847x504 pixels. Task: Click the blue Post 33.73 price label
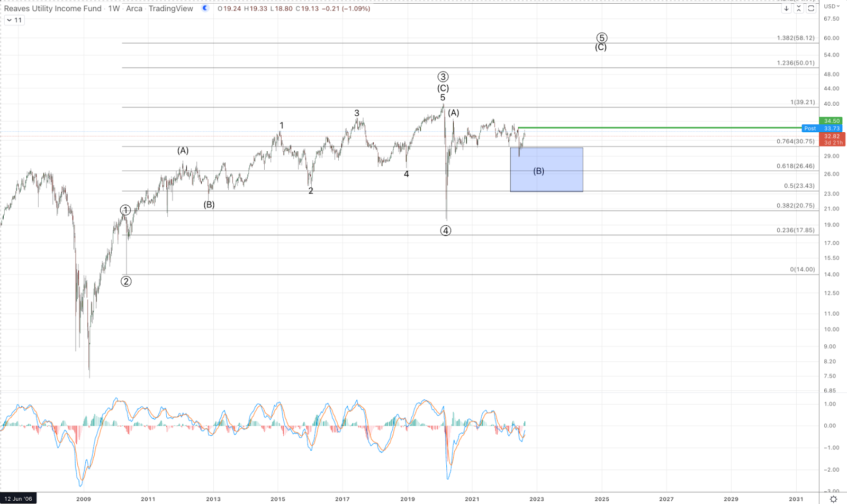pyautogui.click(x=822, y=129)
